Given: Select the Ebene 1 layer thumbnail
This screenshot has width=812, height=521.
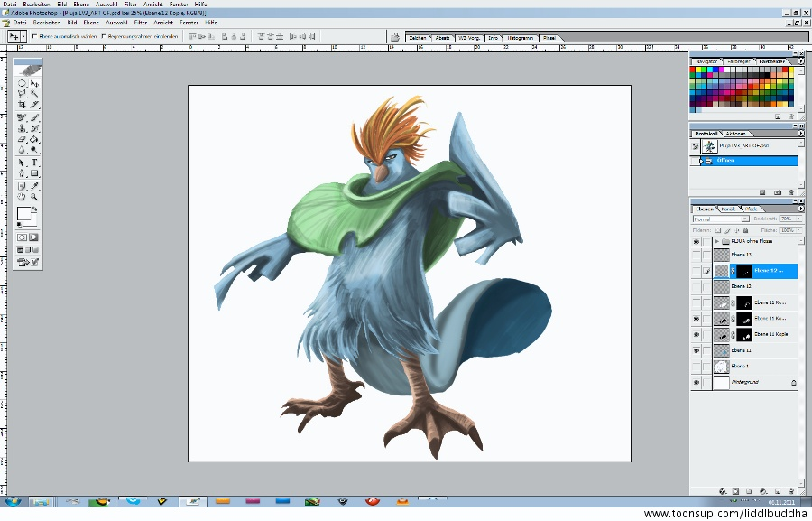Looking at the screenshot, I should pos(721,366).
